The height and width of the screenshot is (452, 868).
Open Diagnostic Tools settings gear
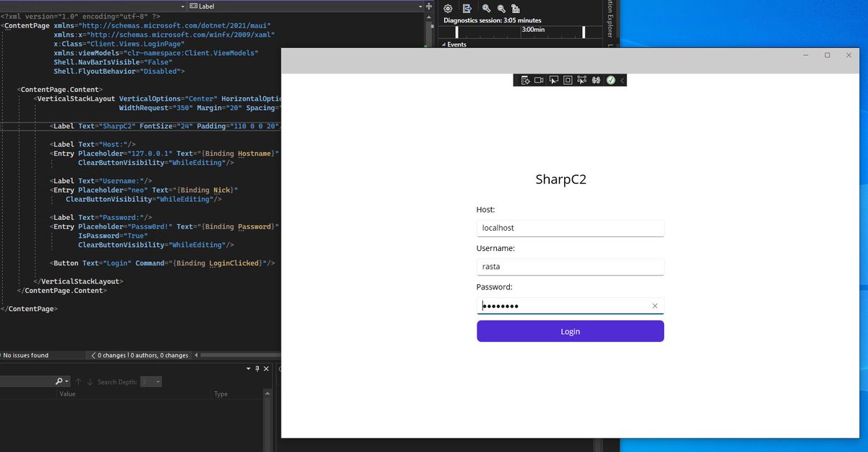(448, 9)
